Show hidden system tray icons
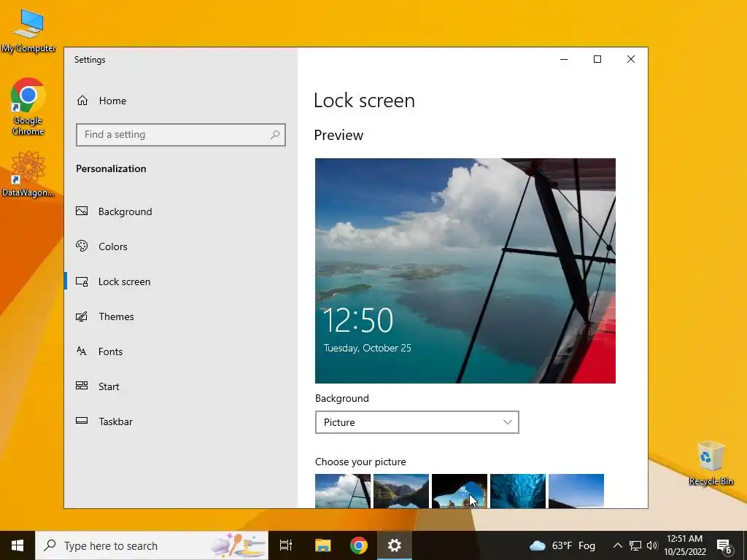Screen dimensions: 747x560 617,545
